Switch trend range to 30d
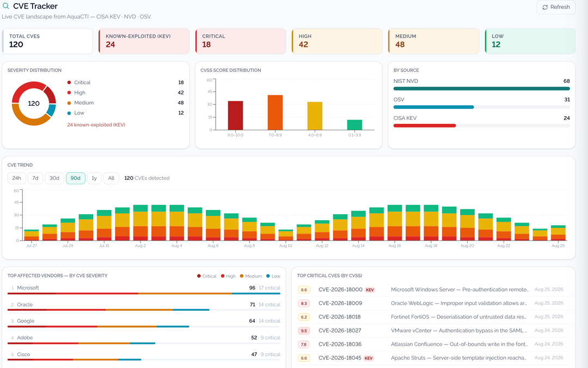Screen dimensions: 588x368 pos(54,178)
